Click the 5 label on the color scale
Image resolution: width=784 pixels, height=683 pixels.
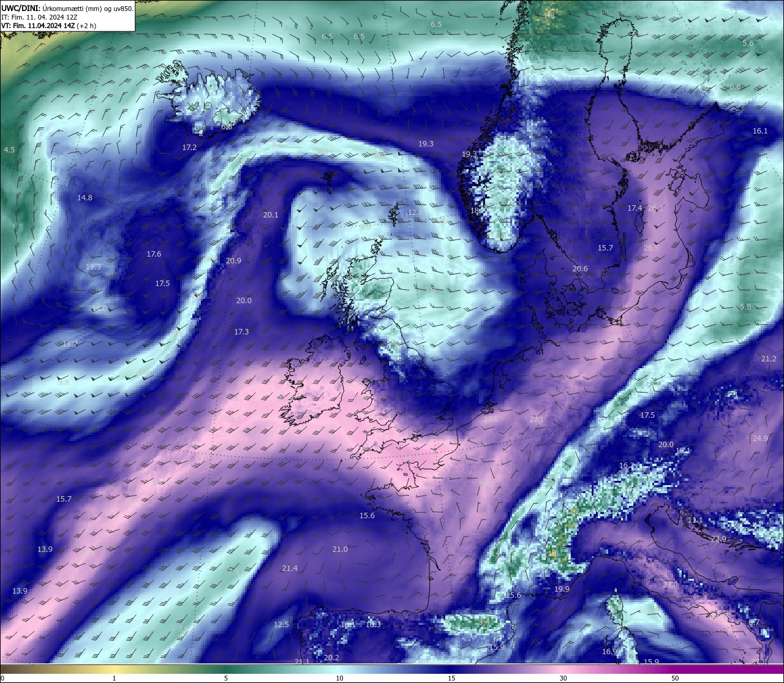tap(226, 678)
